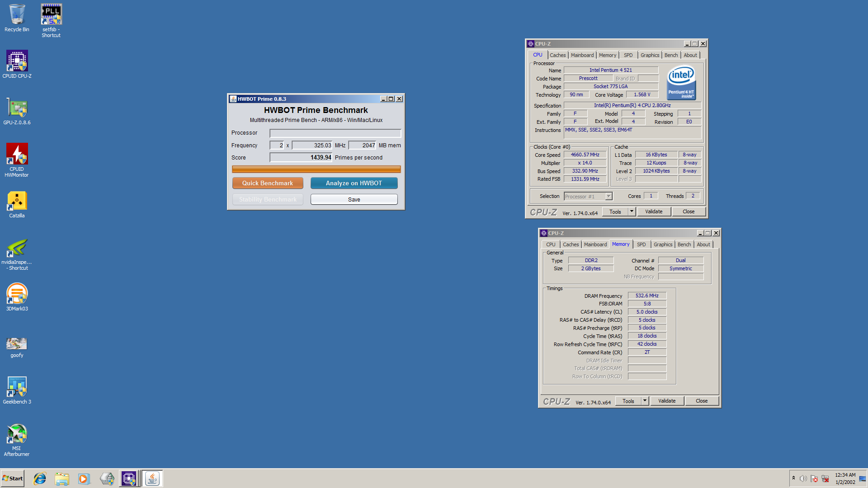Select the Catzilla desktop icon
This screenshot has height=488, width=868.
pos(17,205)
